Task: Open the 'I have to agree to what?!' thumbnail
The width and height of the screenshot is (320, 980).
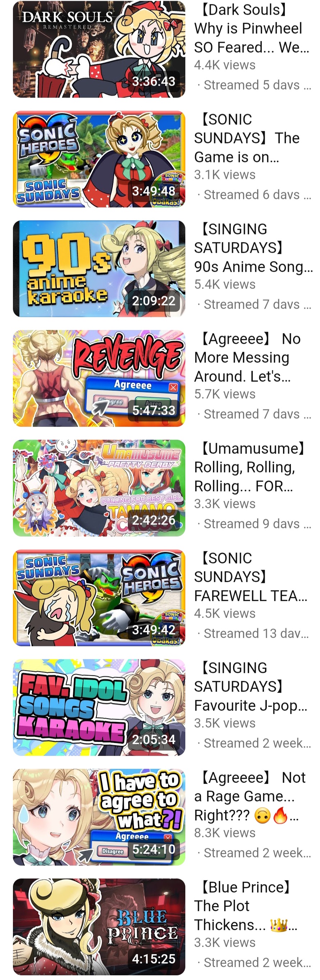Action: click(99, 817)
